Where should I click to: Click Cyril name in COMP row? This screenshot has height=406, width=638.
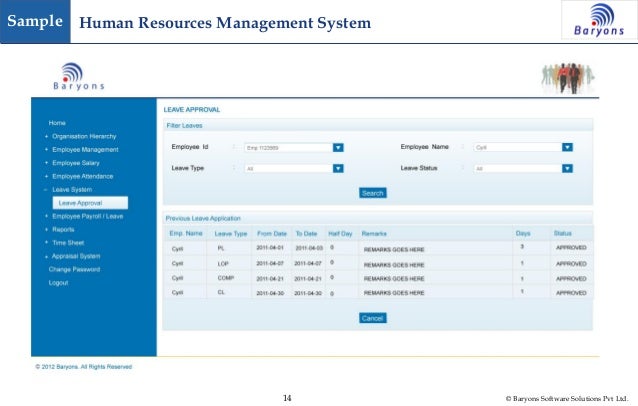point(177,278)
